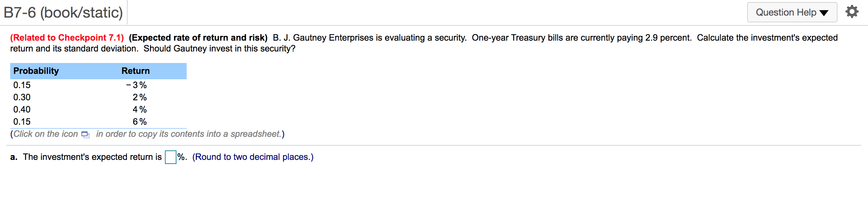Click the Related to Checkpoint 7.1 link
Viewport: 868px width, 208px height.
(67, 38)
